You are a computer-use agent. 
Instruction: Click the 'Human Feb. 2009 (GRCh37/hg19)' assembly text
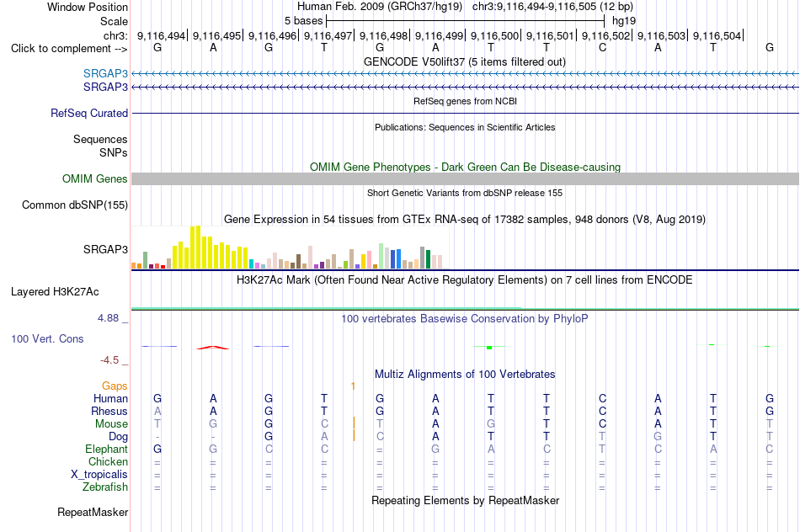tap(380, 7)
